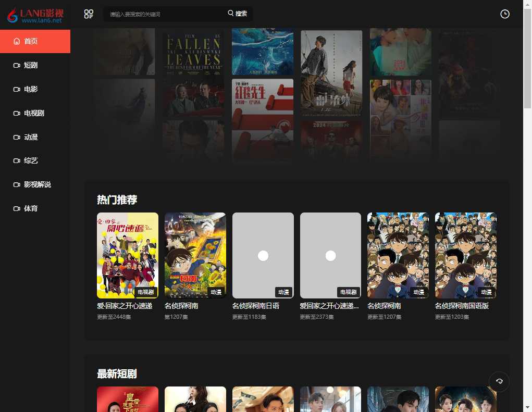Select the 首页 sidebar item
This screenshot has height=412, width=532.
click(35, 41)
